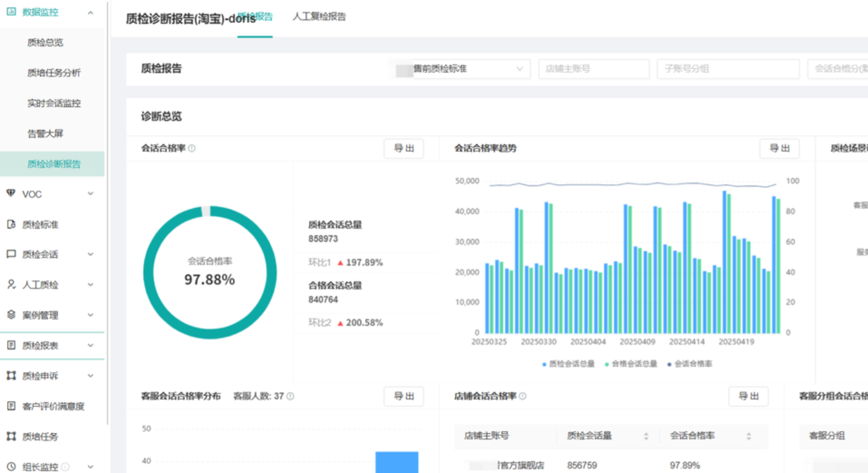Viewport: 868px width, 473px height.
Task: Click the 店铺主账号 input field
Action: pyautogui.click(x=594, y=69)
